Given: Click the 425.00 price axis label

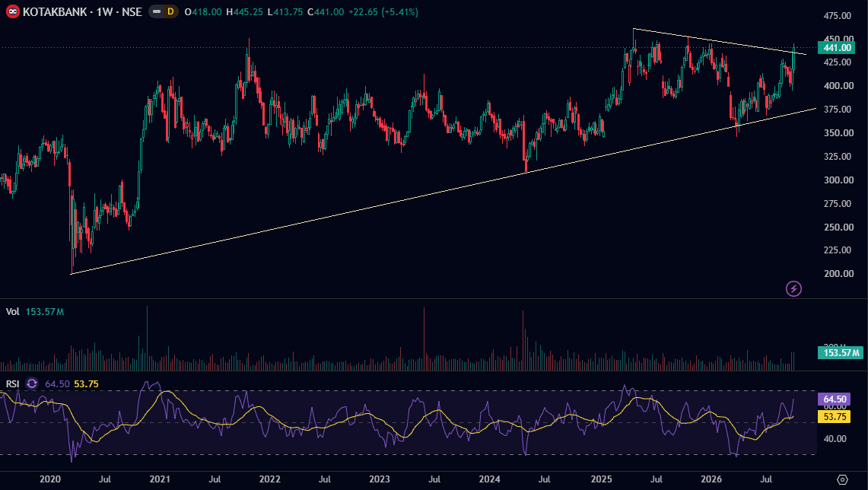Looking at the screenshot, I should coord(837,62).
